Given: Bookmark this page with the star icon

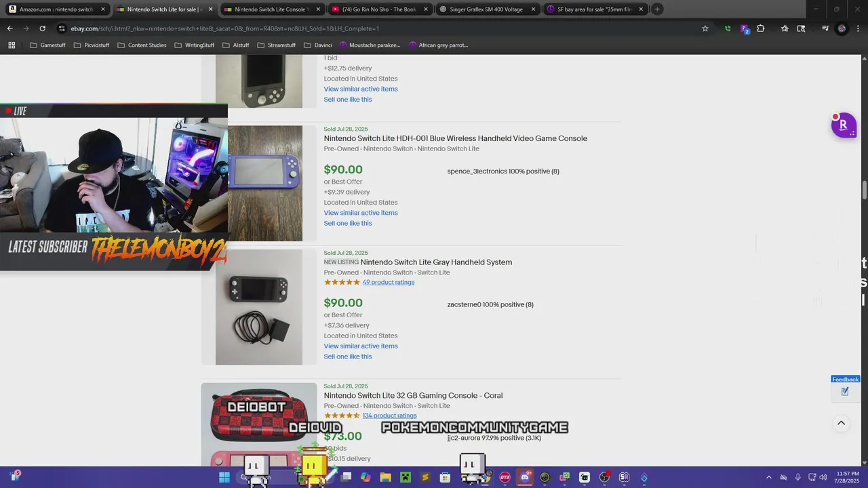Looking at the screenshot, I should (x=705, y=28).
